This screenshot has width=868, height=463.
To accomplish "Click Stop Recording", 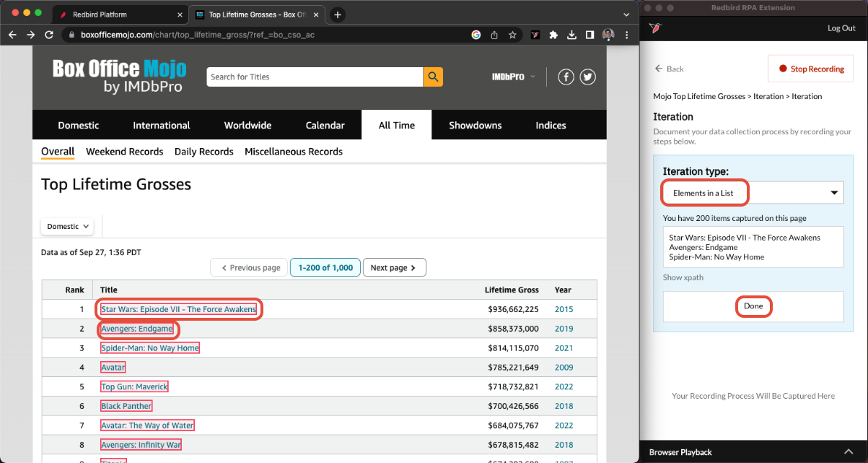I will (x=811, y=69).
